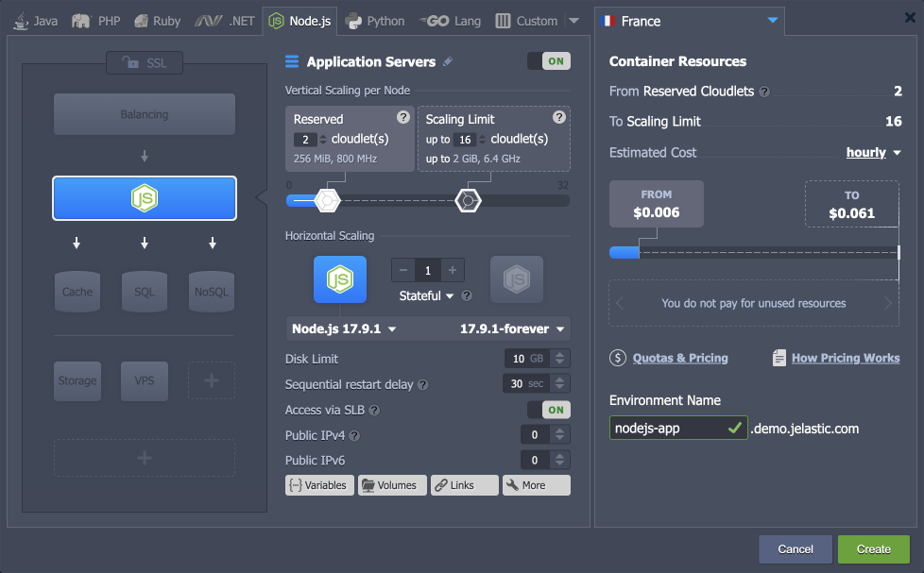Disable Access via SLB
Screen dimensions: 924x573
[554, 409]
